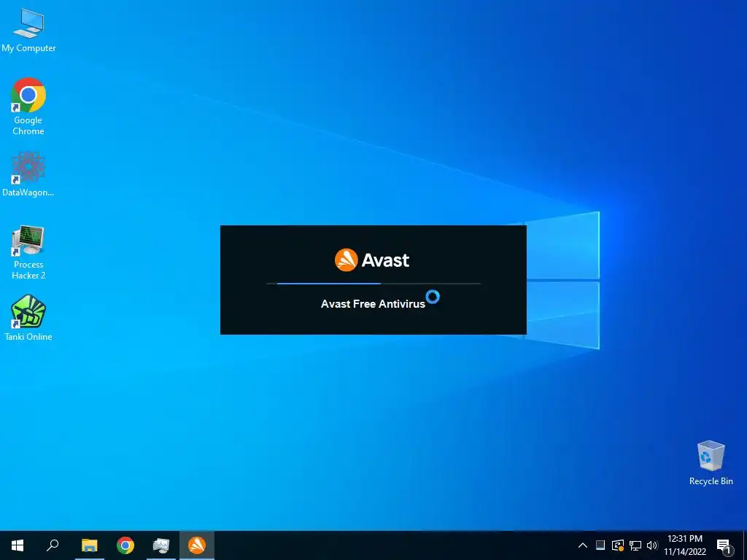Open the Windows Update tray icon
This screenshot has width=747, height=560.
[x=618, y=545]
